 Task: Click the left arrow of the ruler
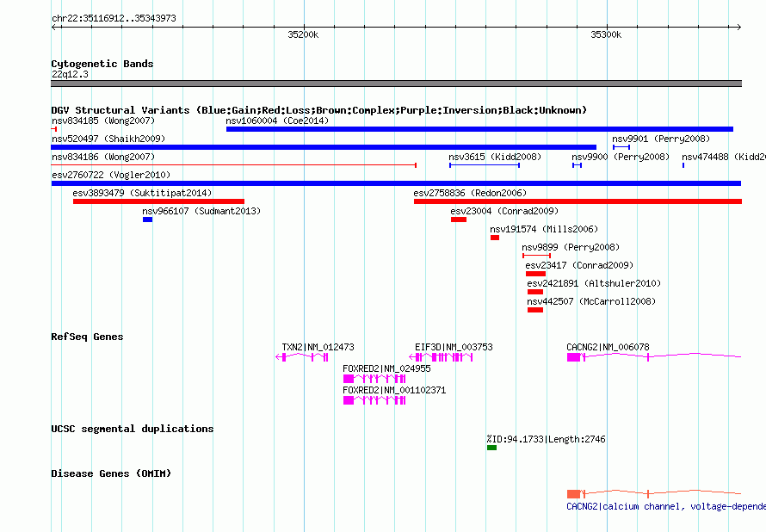(x=54, y=27)
